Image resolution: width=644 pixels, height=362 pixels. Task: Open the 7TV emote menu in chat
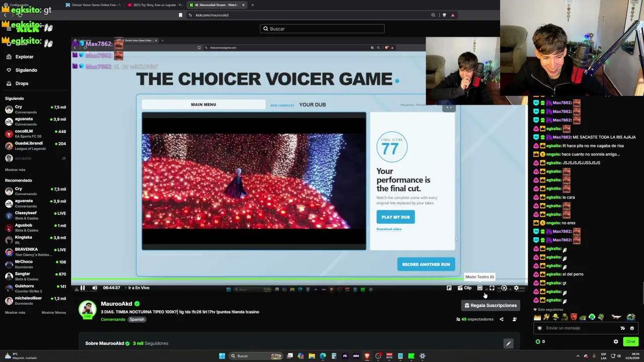pyautogui.click(x=623, y=328)
